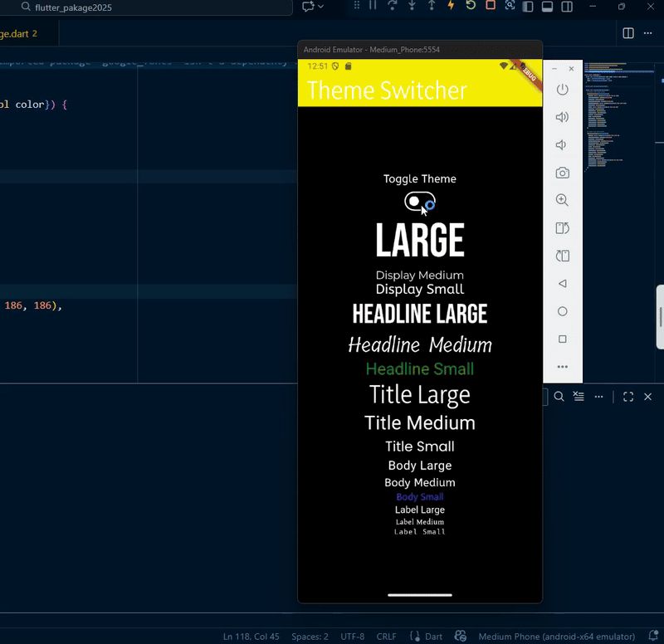This screenshot has height=644, width=664.
Task: Minimize the emulator side toolbar
Action: pyautogui.click(x=554, y=69)
